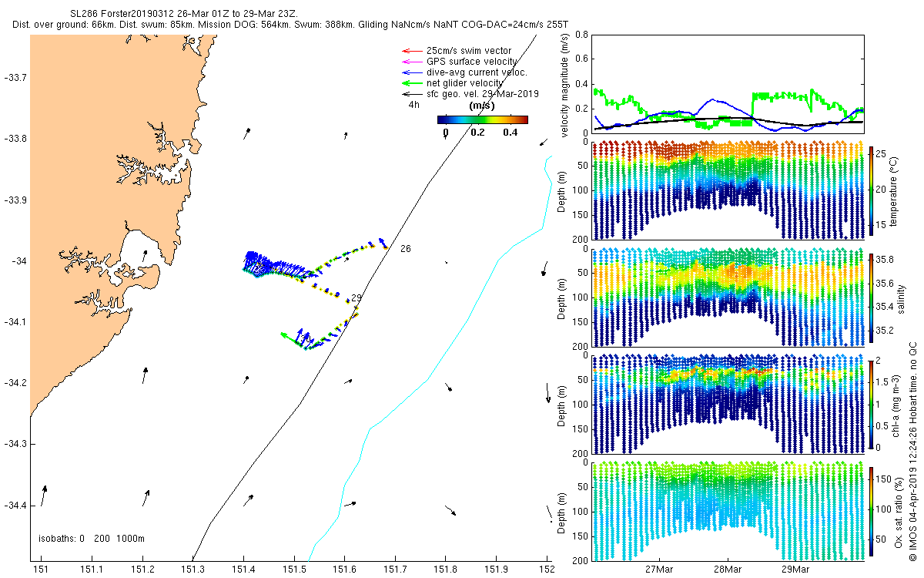This screenshot has width=924, height=578.
Task: Click the '27Mar' date tick label
Action: [x=661, y=570]
